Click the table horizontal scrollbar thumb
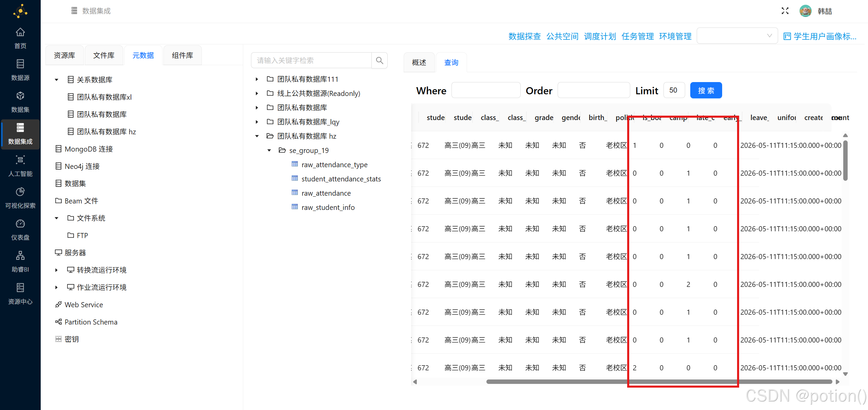Viewport: 868px width, 410px height. 659,382
